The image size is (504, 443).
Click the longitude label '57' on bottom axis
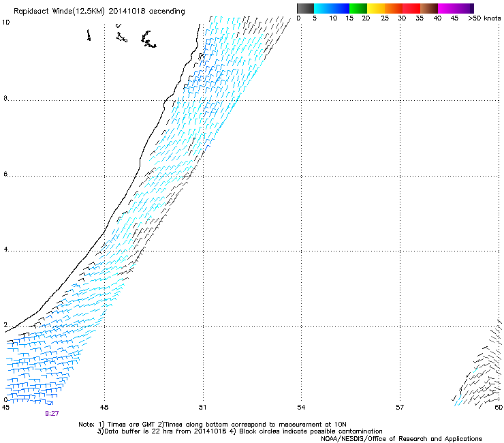pyautogui.click(x=400, y=408)
